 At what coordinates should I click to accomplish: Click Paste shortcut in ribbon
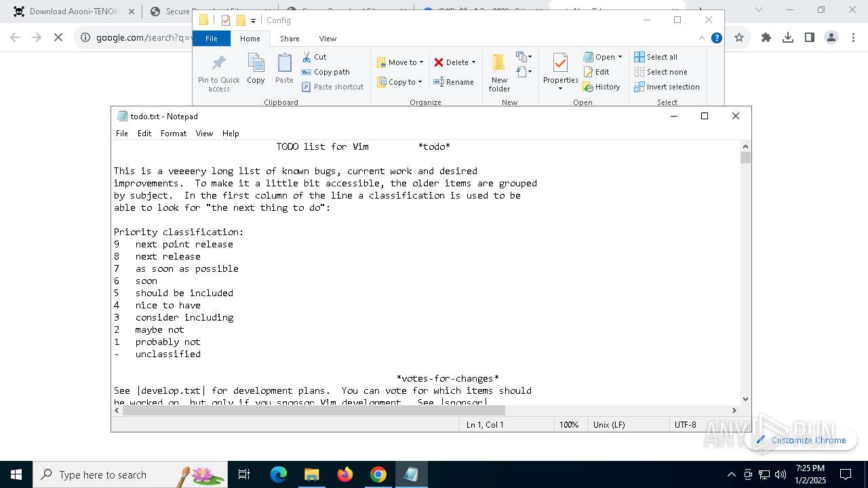click(x=332, y=87)
